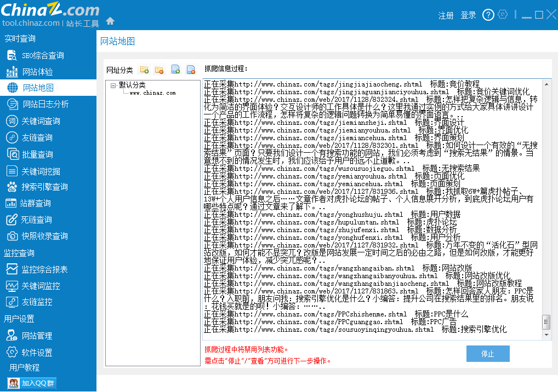Delete a category with the folder-minus icon

159,70
